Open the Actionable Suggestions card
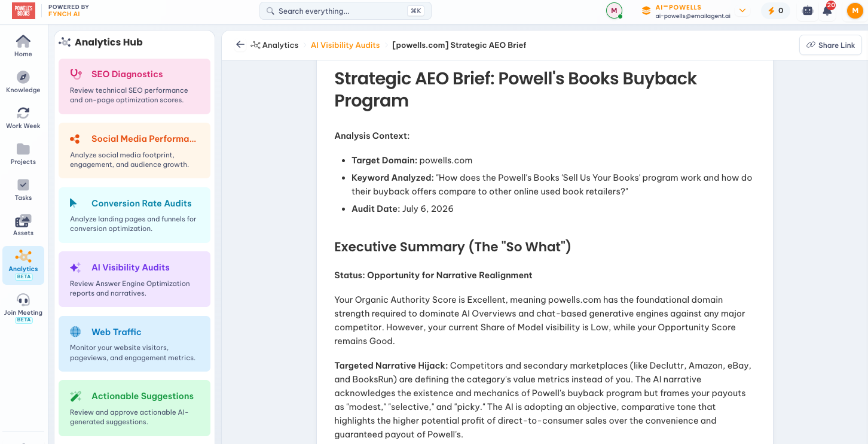868x444 pixels. pos(135,408)
